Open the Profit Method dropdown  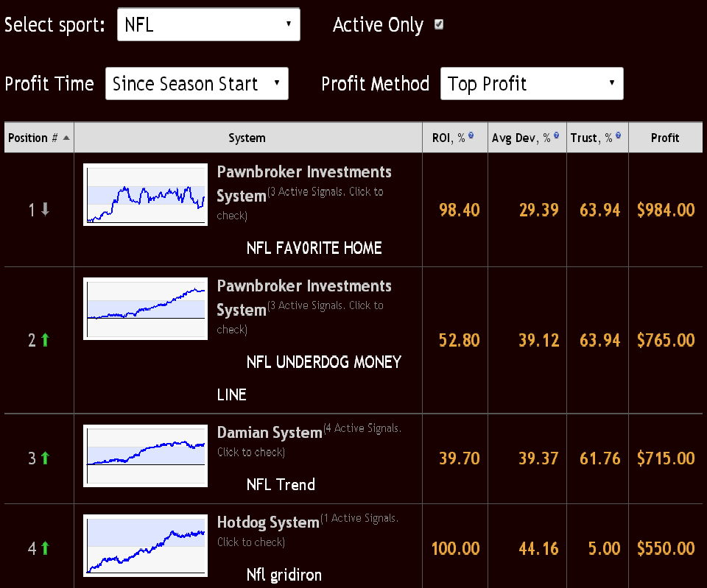(531, 83)
